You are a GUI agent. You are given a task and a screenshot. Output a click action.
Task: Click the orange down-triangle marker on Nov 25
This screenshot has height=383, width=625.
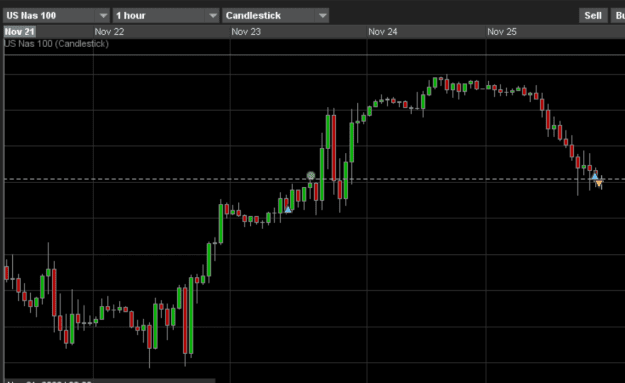599,183
